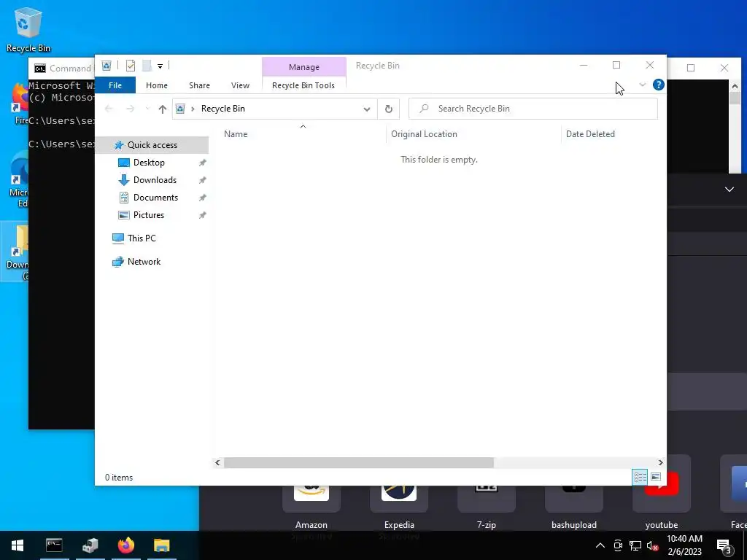Open the notification center icon

coord(724,546)
